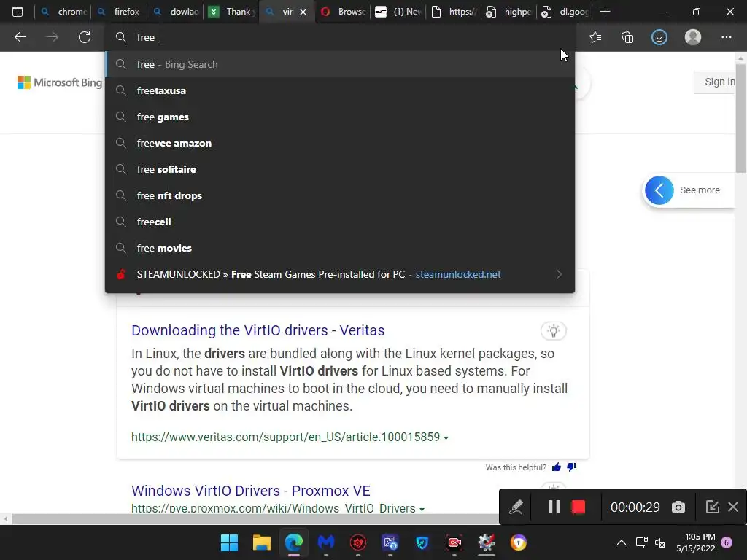
Task: Open the Downloads icon in toolbar
Action: pyautogui.click(x=659, y=37)
